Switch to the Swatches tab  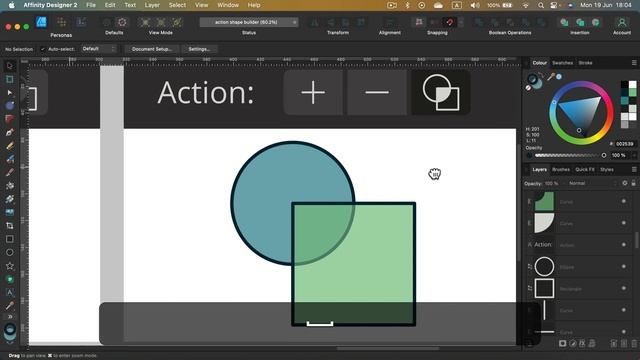(x=562, y=63)
